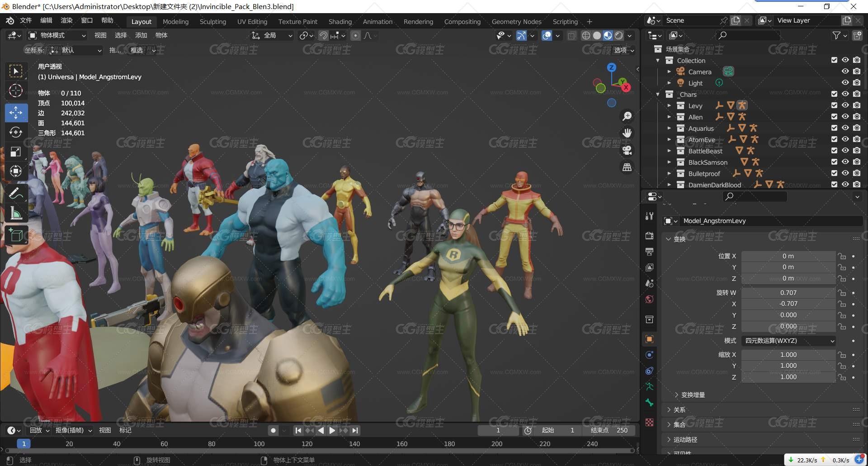Hide the Allen collection eye icon

[x=845, y=116]
